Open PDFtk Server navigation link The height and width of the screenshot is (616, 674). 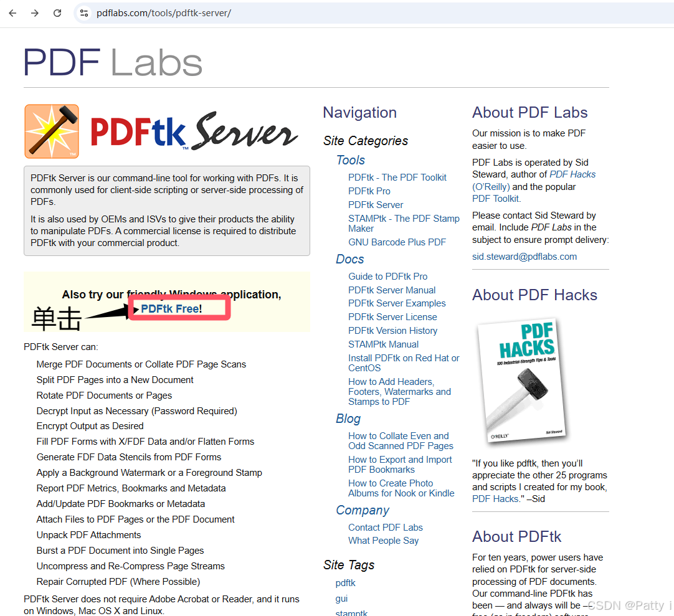pos(376,205)
